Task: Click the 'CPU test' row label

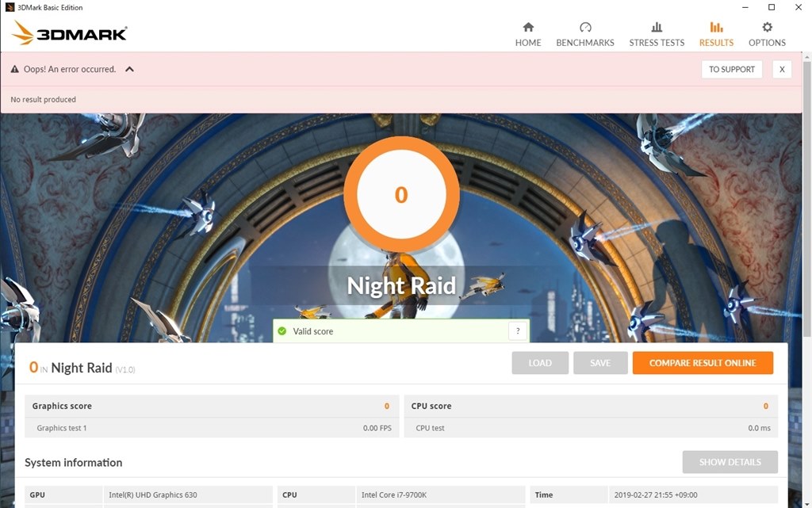Action: pyautogui.click(x=430, y=428)
